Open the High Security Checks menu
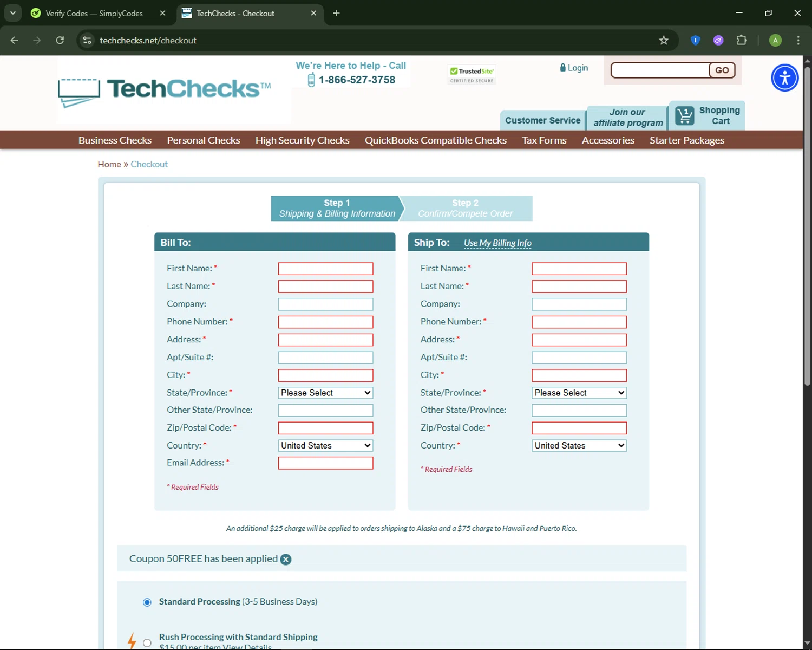 pyautogui.click(x=303, y=140)
